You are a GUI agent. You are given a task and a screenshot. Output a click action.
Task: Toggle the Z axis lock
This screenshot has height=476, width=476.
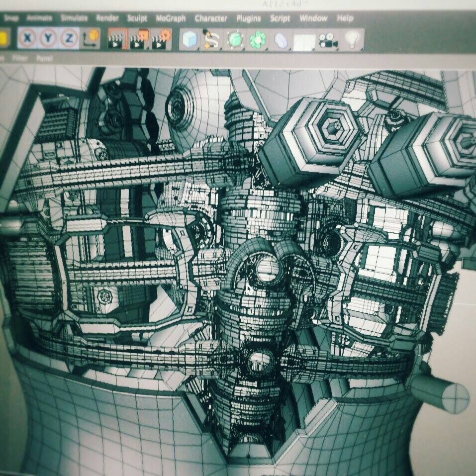[x=69, y=39]
